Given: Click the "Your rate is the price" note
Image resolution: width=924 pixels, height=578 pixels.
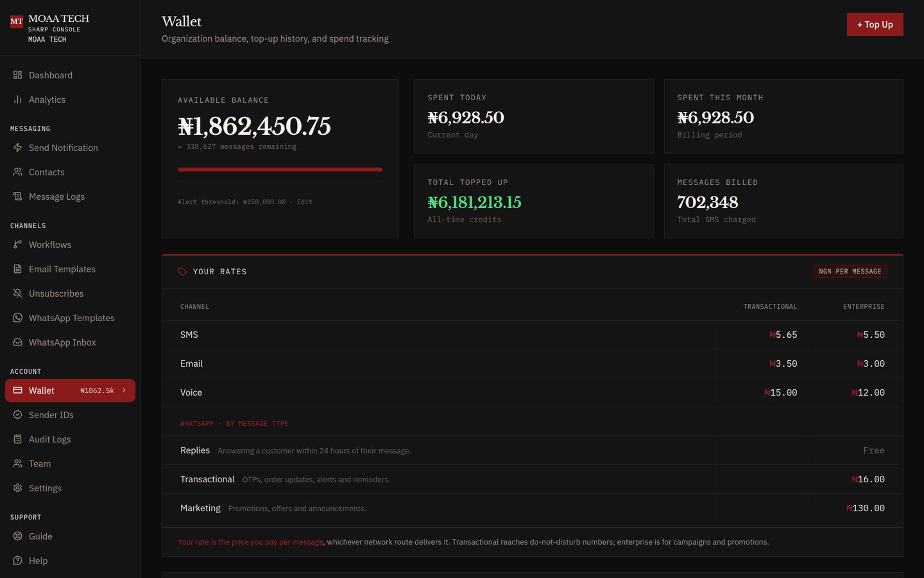Looking at the screenshot, I should point(250,542).
